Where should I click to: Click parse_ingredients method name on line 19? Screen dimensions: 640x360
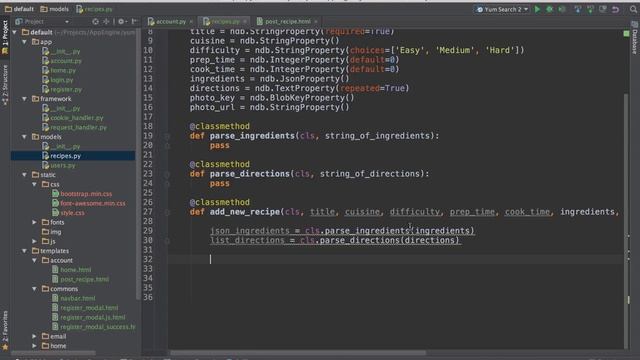252,136
